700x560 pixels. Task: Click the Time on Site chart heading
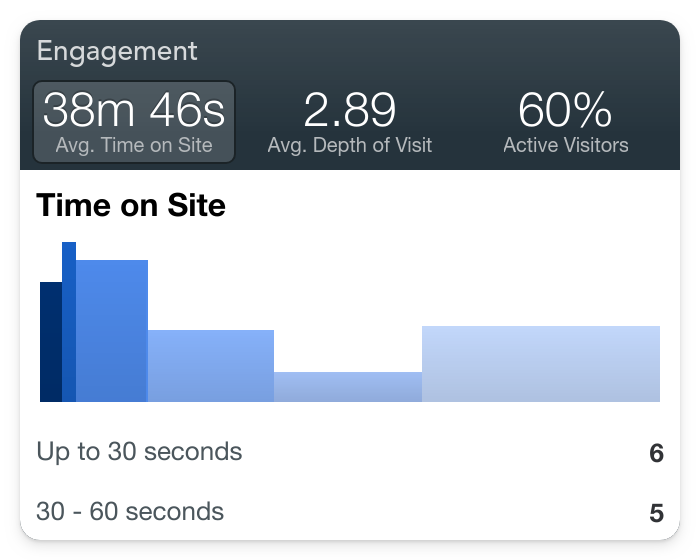131,206
